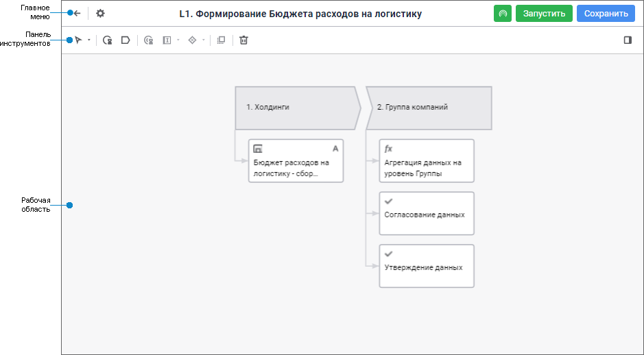Click the Сохранить button

pyautogui.click(x=606, y=14)
